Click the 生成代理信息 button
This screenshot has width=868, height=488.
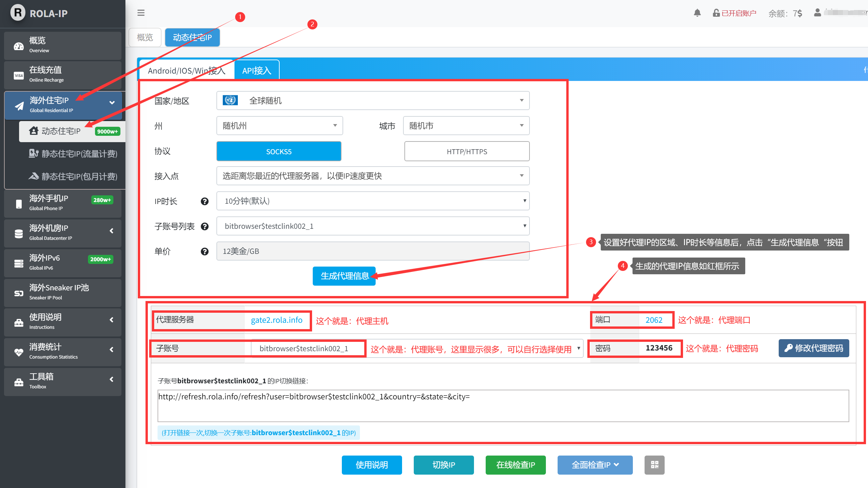344,276
